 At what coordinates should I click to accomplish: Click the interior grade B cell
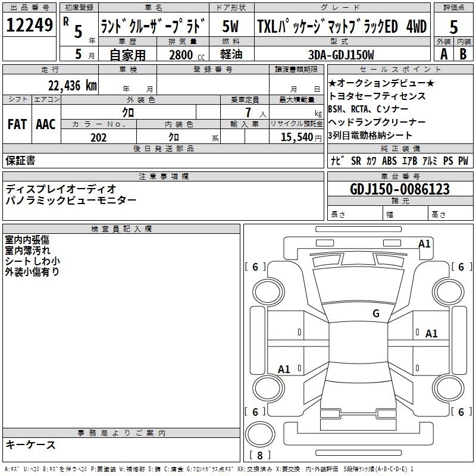pyautogui.click(x=464, y=54)
